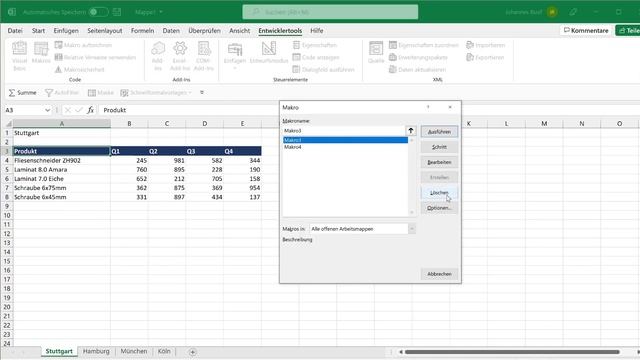640x360 pixels.
Task: Click Exportieren in XML group
Action: pos(485,57)
